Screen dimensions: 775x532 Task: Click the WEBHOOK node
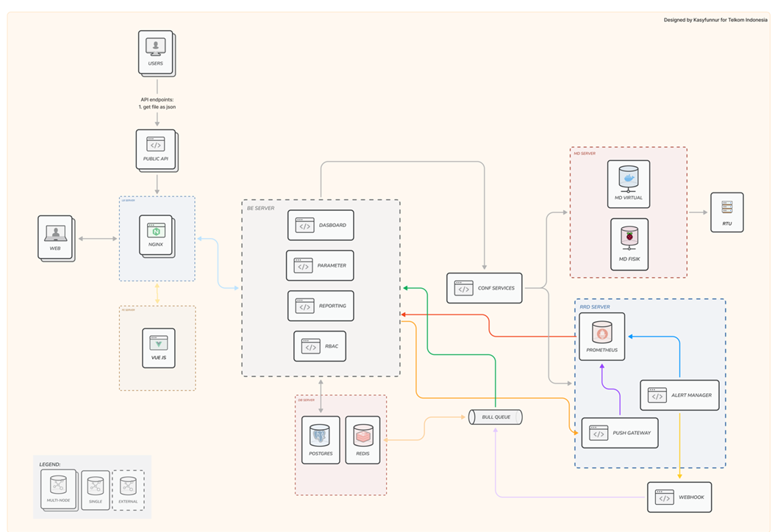[x=680, y=497]
